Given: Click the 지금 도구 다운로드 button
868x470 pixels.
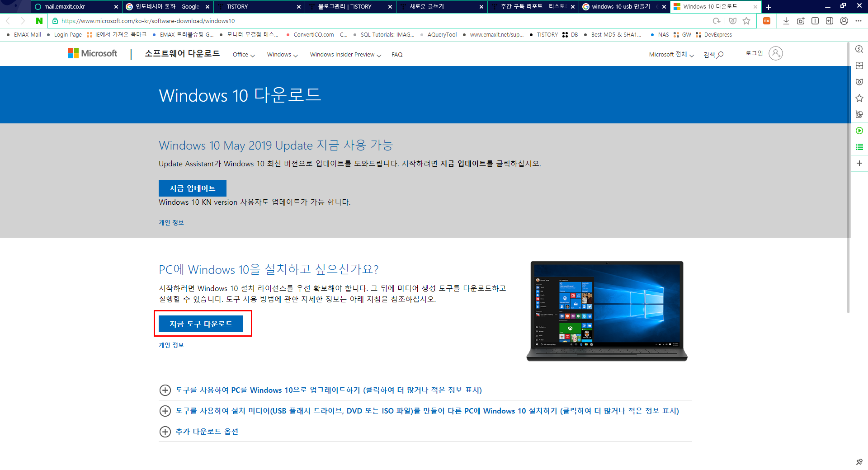Looking at the screenshot, I should 201,324.
